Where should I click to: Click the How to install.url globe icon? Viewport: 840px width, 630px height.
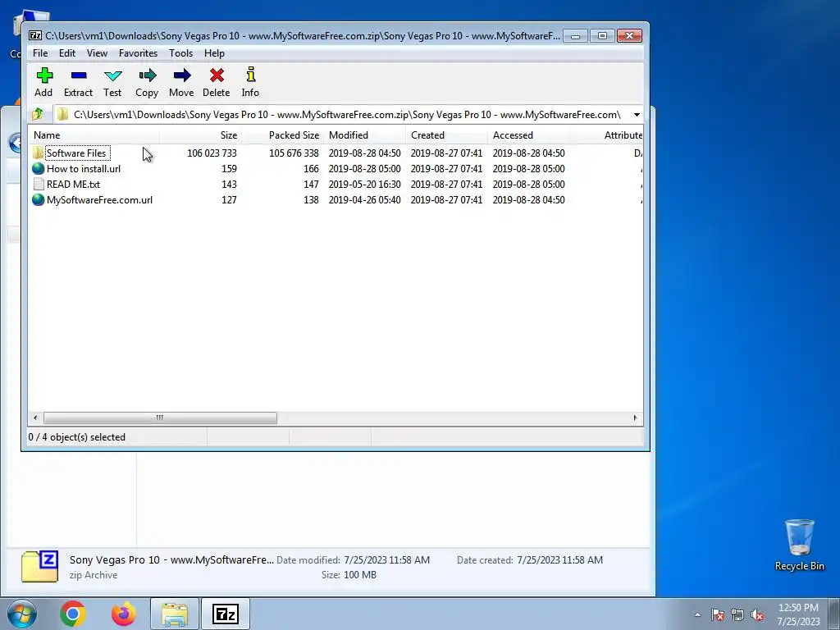[x=38, y=168]
